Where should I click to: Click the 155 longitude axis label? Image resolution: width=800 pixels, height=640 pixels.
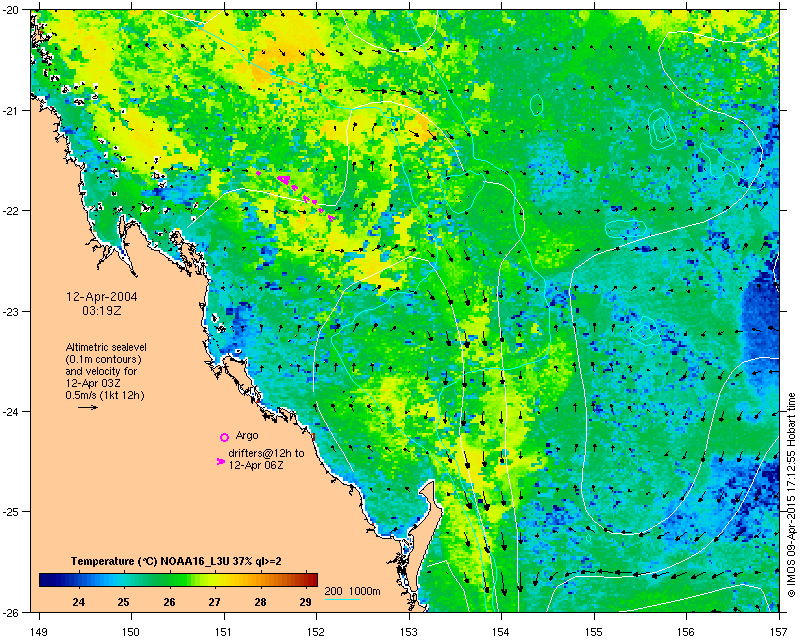[x=594, y=632]
